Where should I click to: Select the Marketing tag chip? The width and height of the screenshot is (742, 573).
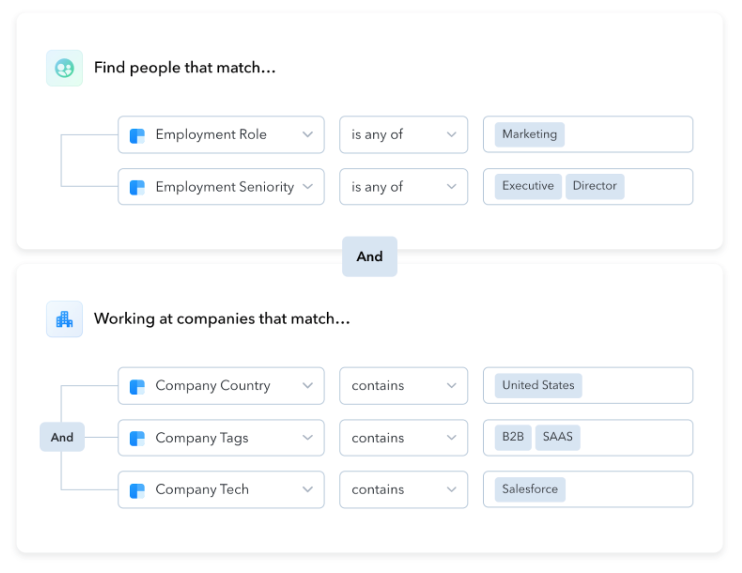click(529, 135)
